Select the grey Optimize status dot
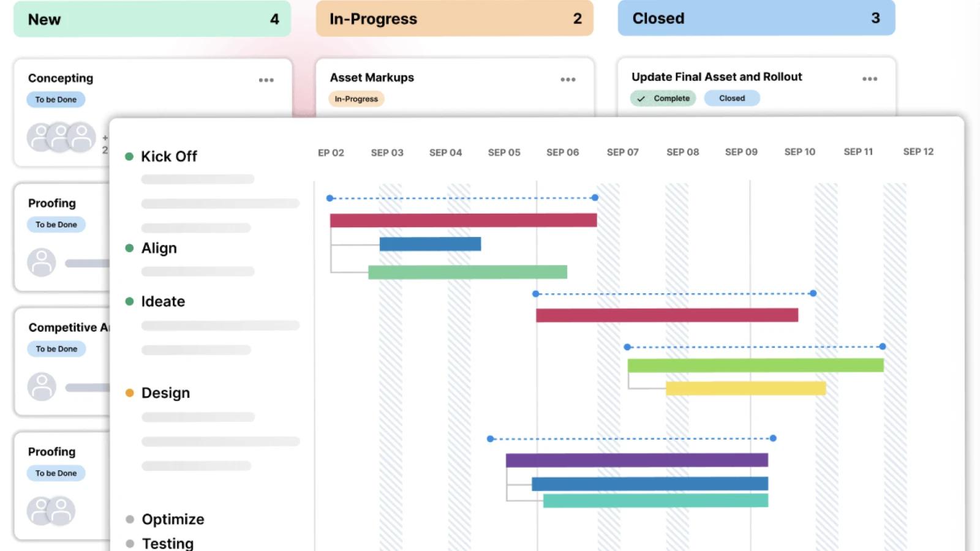 (130, 519)
